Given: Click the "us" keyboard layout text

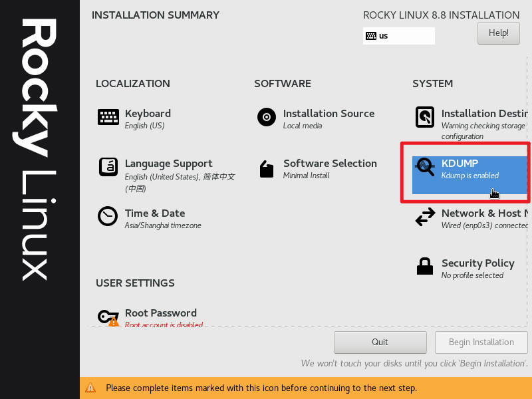Looking at the screenshot, I should (384, 36).
